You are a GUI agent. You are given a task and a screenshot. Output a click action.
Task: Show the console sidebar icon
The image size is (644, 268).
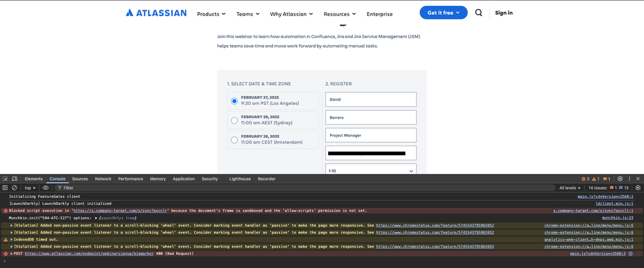coord(5,187)
